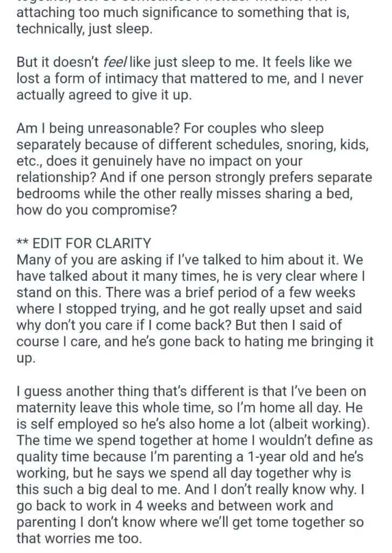Click the lone word 'up.' ending the edit paragraph

pos(26,359)
